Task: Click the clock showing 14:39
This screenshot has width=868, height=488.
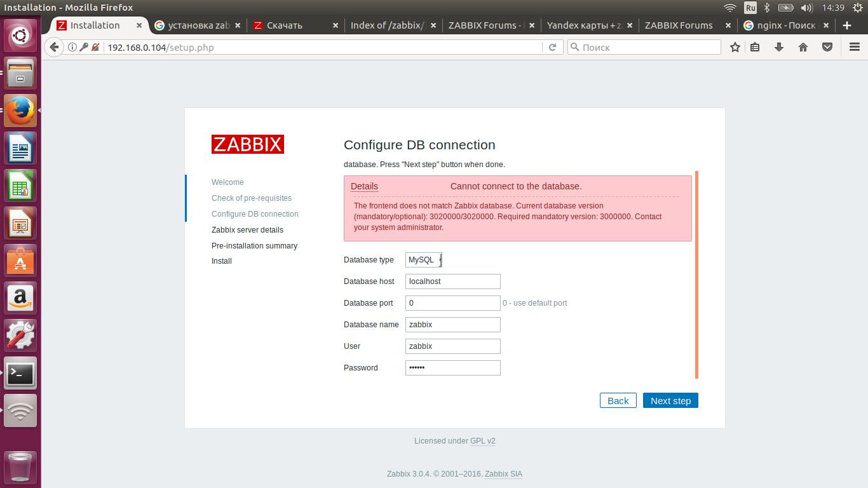Action: (x=832, y=8)
